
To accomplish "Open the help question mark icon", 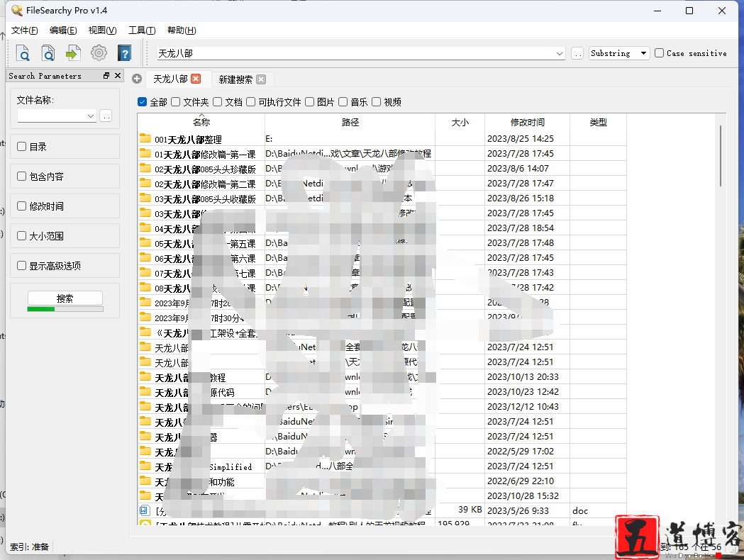I will pyautogui.click(x=124, y=53).
